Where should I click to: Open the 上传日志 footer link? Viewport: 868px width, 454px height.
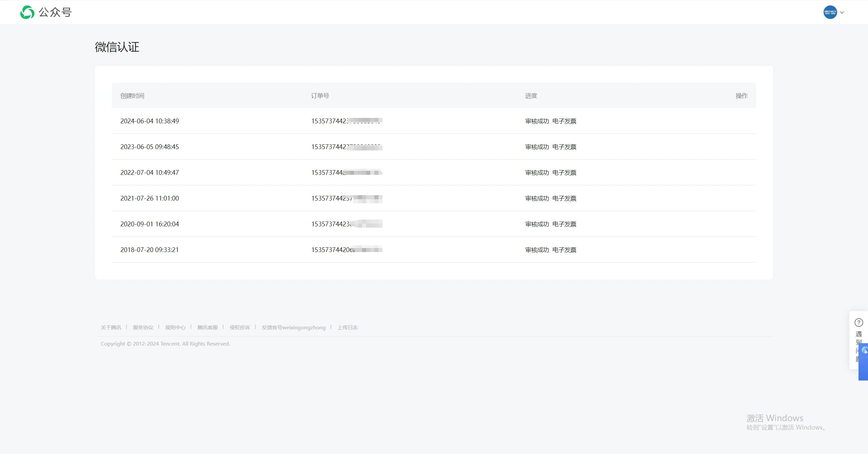tap(348, 327)
